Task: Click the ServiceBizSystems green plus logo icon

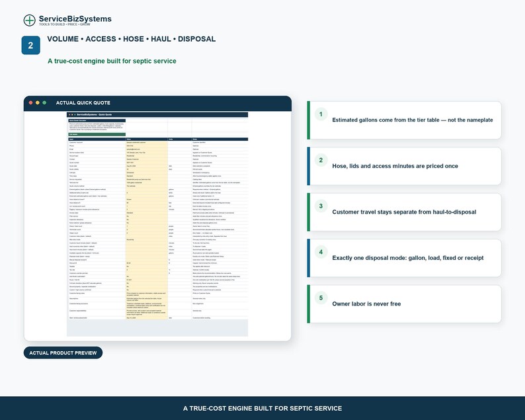Action: pyautogui.click(x=30, y=20)
